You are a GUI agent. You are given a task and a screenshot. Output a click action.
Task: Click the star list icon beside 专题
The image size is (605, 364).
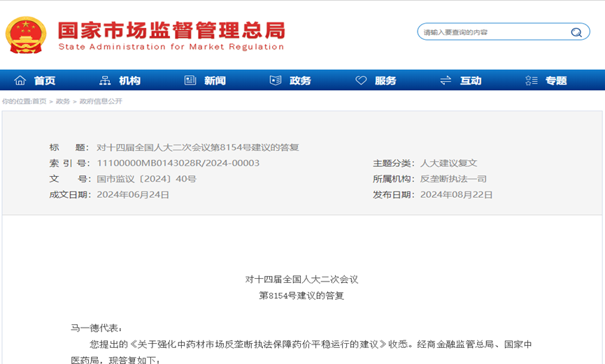532,80
